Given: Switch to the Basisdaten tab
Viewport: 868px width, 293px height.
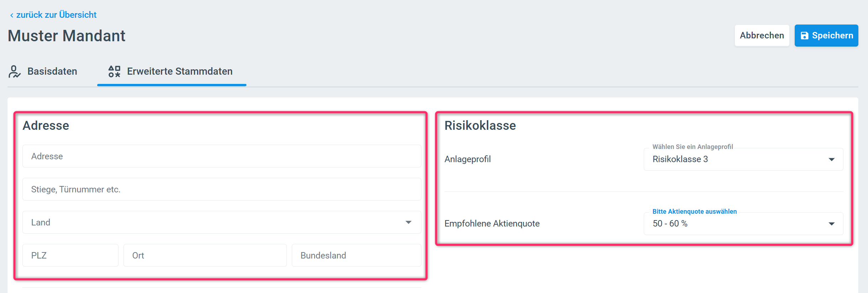Looking at the screenshot, I should pyautogui.click(x=52, y=71).
